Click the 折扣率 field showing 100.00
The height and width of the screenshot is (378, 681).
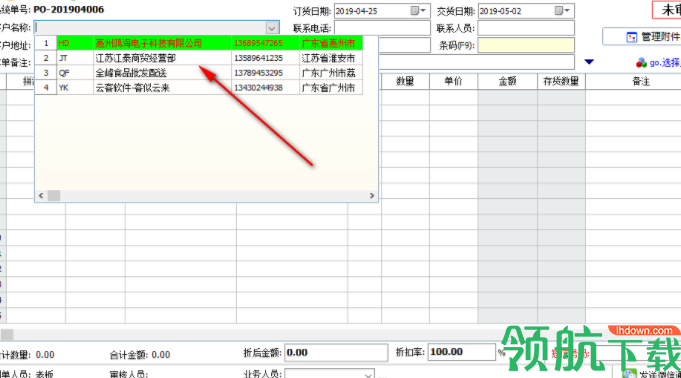[462, 352]
